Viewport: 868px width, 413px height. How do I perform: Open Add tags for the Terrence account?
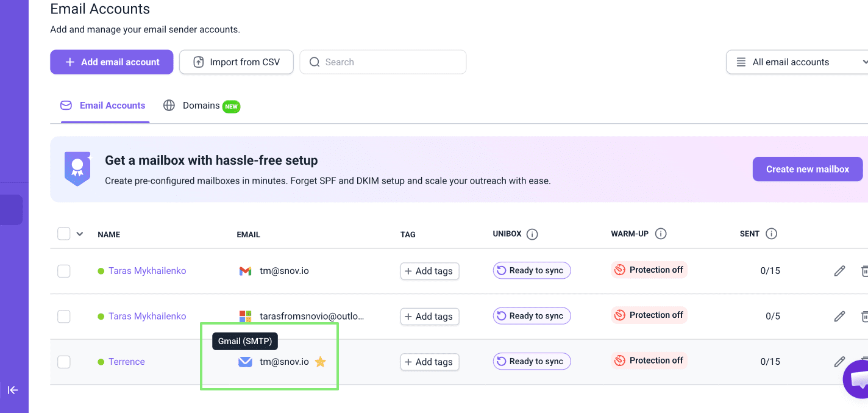pos(429,362)
